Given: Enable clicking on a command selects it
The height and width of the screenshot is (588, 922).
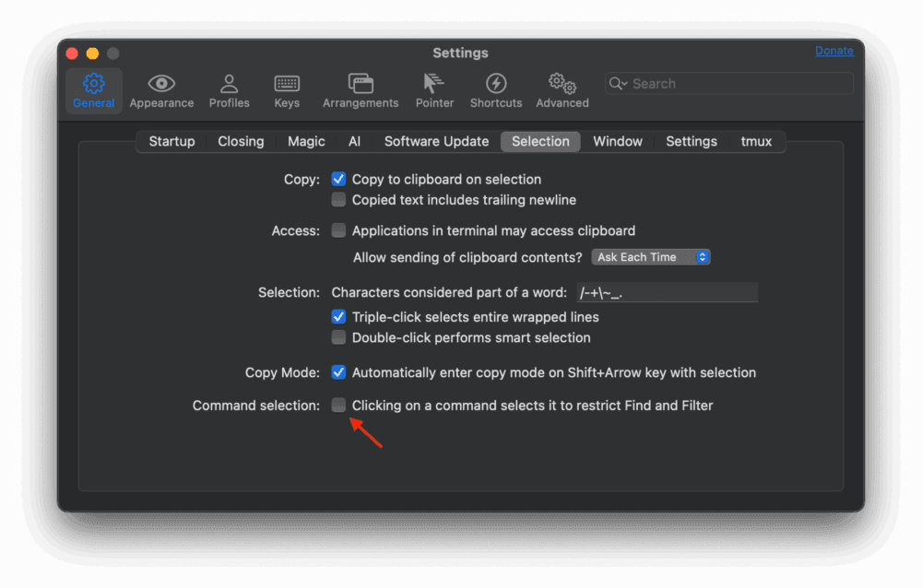Looking at the screenshot, I should (x=338, y=405).
